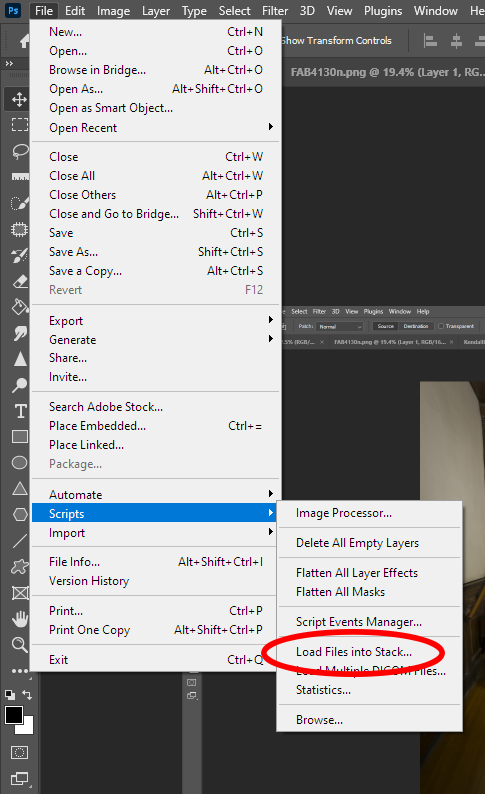Select the Ruler tool
This screenshot has width=485, height=794.
coord(19,177)
